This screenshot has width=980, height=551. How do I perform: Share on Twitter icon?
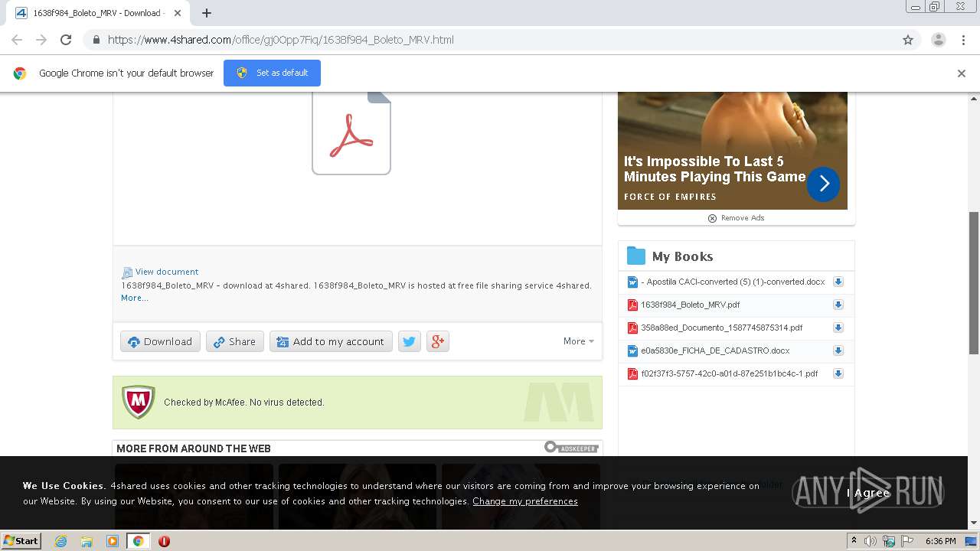pos(410,341)
